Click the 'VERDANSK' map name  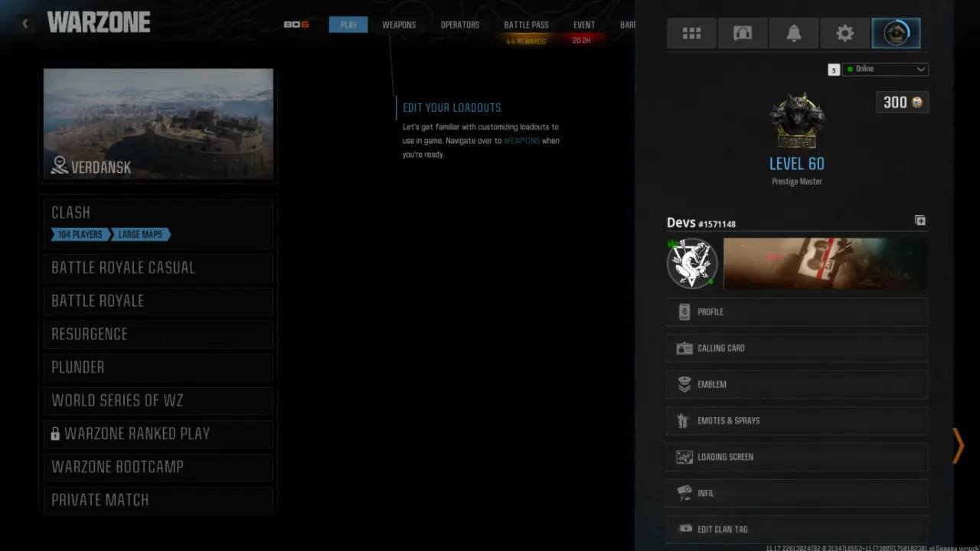click(x=101, y=168)
